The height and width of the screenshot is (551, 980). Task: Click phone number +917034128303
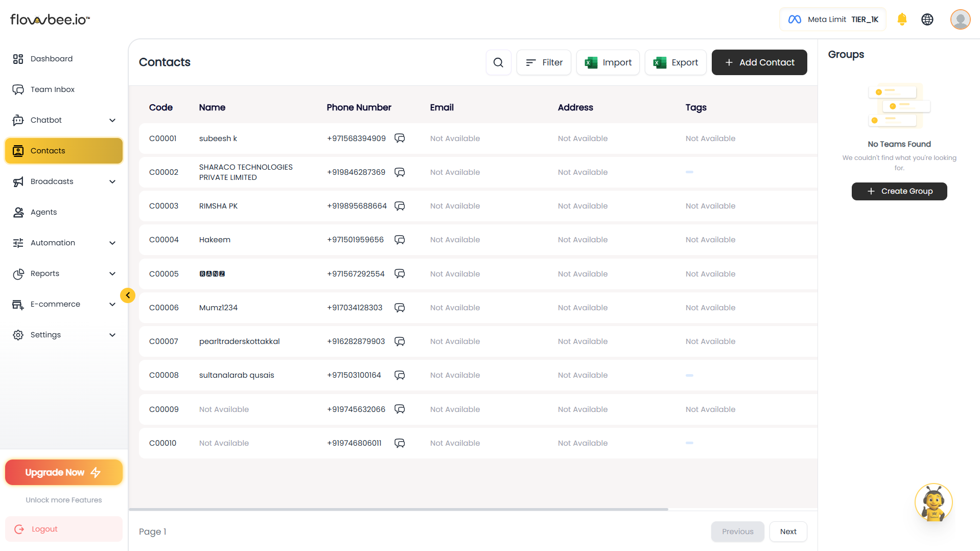pos(355,308)
